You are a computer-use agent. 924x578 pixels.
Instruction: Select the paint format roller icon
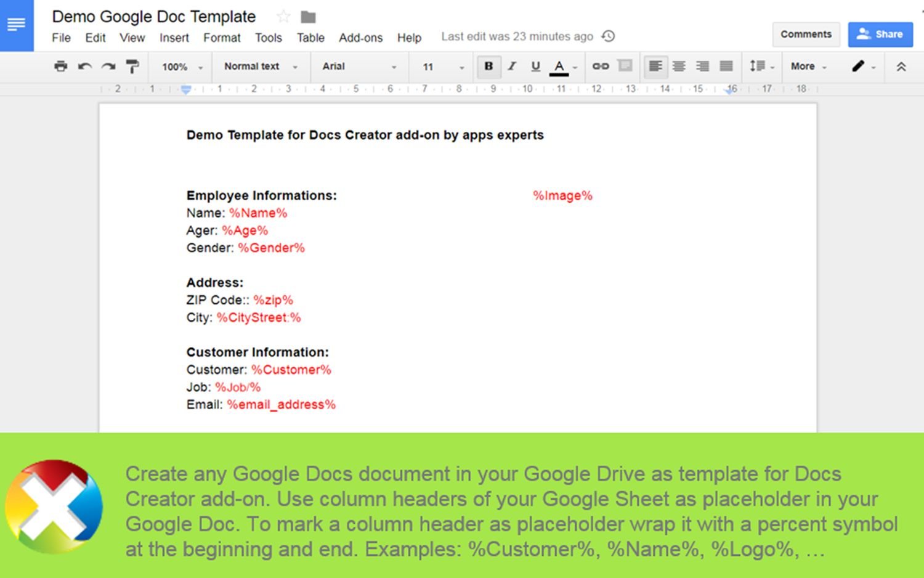[x=132, y=66]
